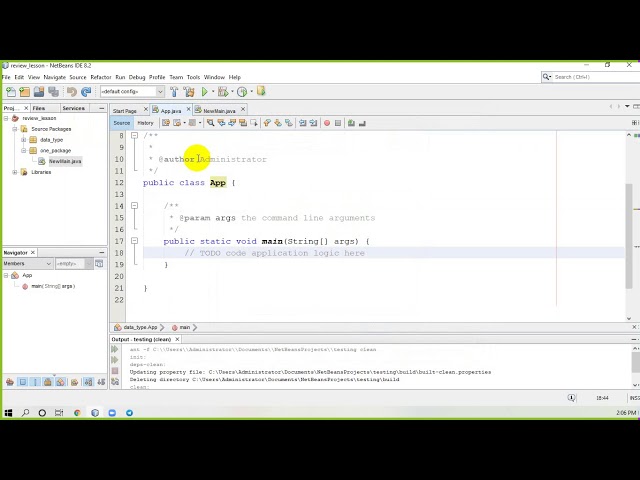Toggle Show Inherited Members in the Navigator
Screen dimensions: 640x480
click(10, 382)
